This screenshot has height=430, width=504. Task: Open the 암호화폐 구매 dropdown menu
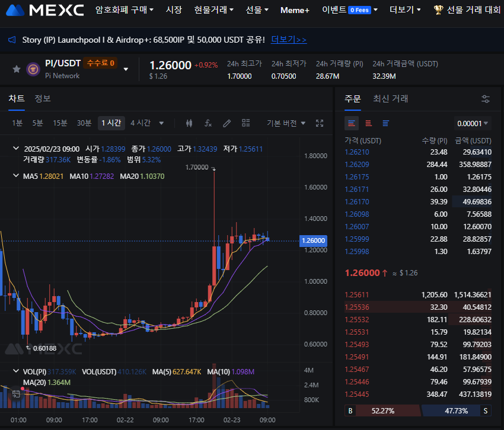pyautogui.click(x=124, y=10)
